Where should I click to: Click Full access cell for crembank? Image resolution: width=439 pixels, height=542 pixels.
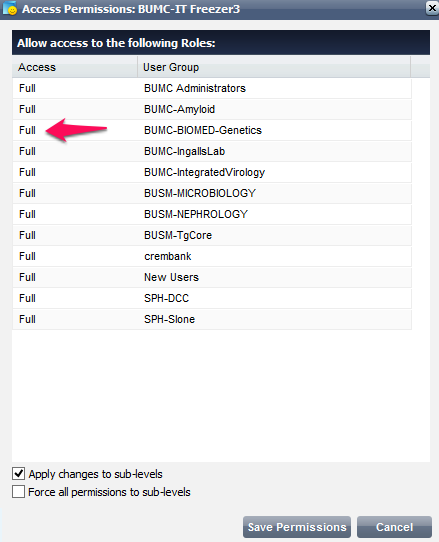[x=27, y=256]
